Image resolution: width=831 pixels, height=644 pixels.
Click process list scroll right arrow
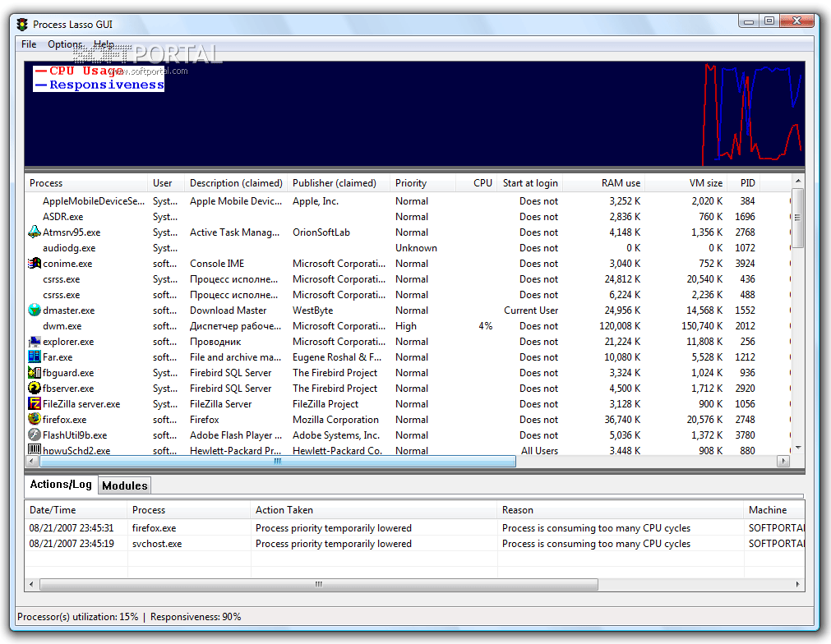(783, 462)
